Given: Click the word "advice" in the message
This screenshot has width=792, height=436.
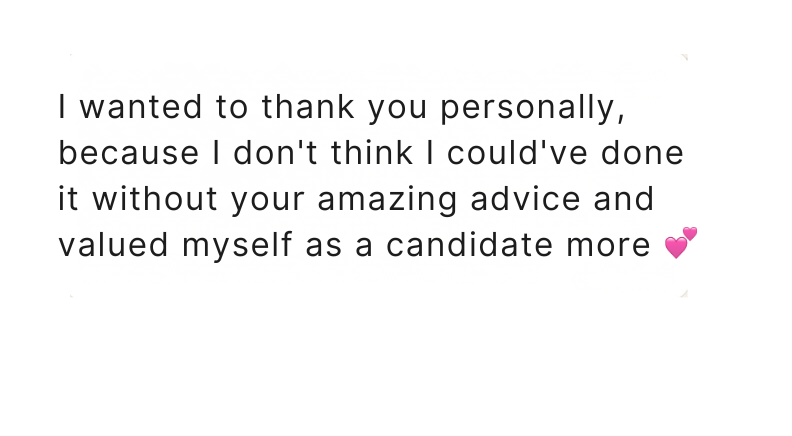Looking at the screenshot, I should click(525, 199).
